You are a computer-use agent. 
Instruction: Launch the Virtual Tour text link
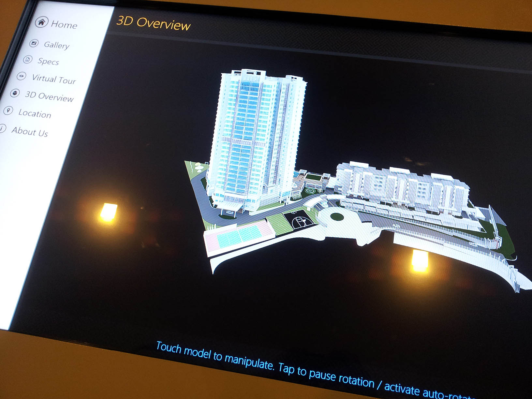tap(54, 79)
